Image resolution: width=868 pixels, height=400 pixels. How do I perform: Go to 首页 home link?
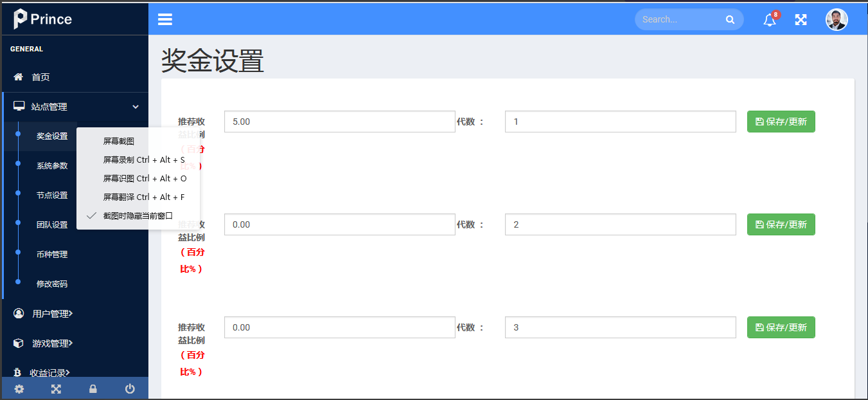click(x=40, y=77)
